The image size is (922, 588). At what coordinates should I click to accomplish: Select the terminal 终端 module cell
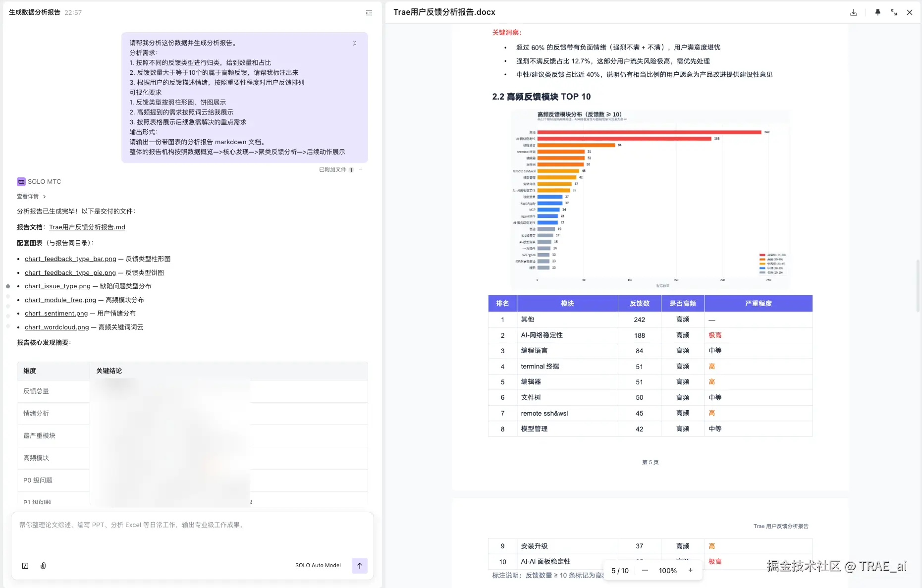pyautogui.click(x=567, y=367)
